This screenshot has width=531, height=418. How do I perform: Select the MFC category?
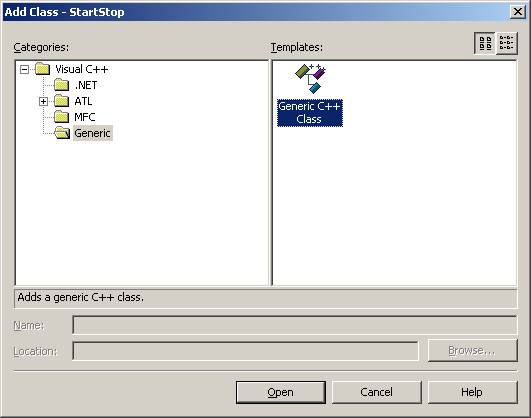pyautogui.click(x=85, y=117)
